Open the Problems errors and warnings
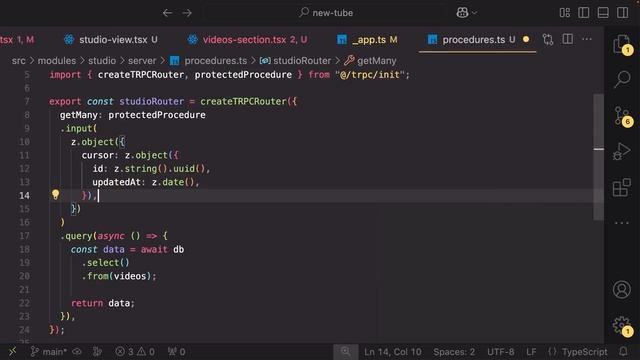Image resolution: width=640 pixels, height=360 pixels. 135,351
